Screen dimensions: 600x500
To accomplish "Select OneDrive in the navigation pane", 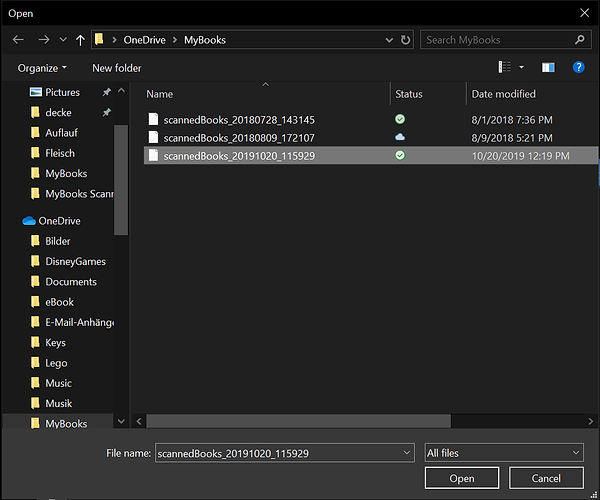I will click(x=59, y=221).
